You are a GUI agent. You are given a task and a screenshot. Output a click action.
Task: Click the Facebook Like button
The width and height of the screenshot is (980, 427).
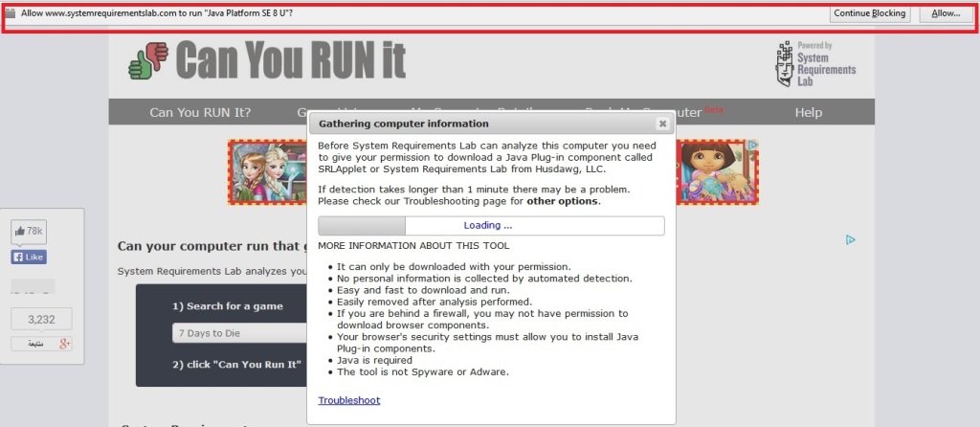29,257
